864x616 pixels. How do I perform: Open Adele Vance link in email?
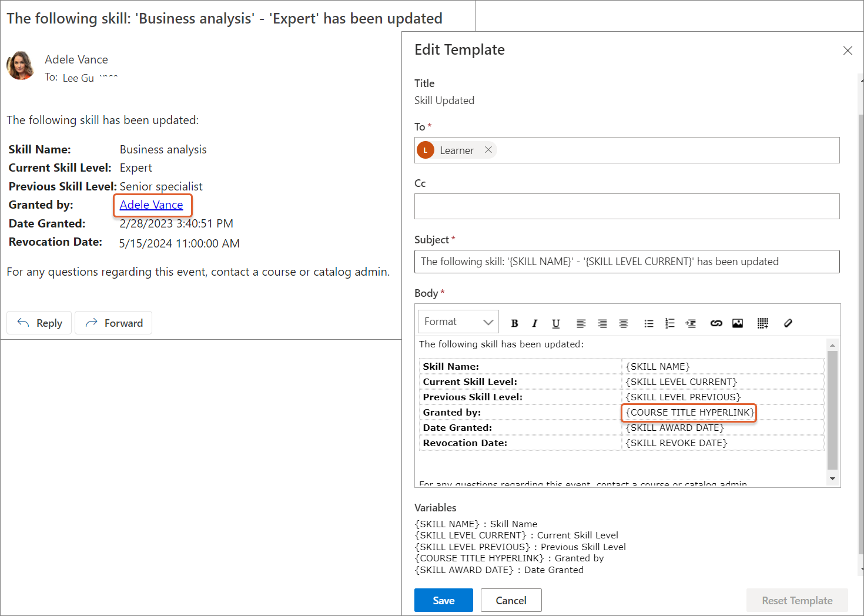tap(152, 205)
